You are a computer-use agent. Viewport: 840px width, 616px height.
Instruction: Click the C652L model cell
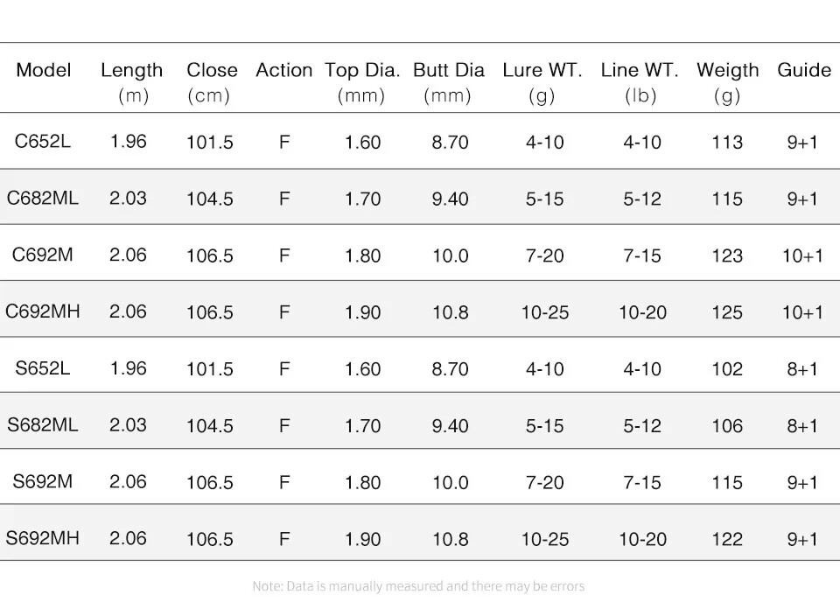pyautogui.click(x=43, y=141)
